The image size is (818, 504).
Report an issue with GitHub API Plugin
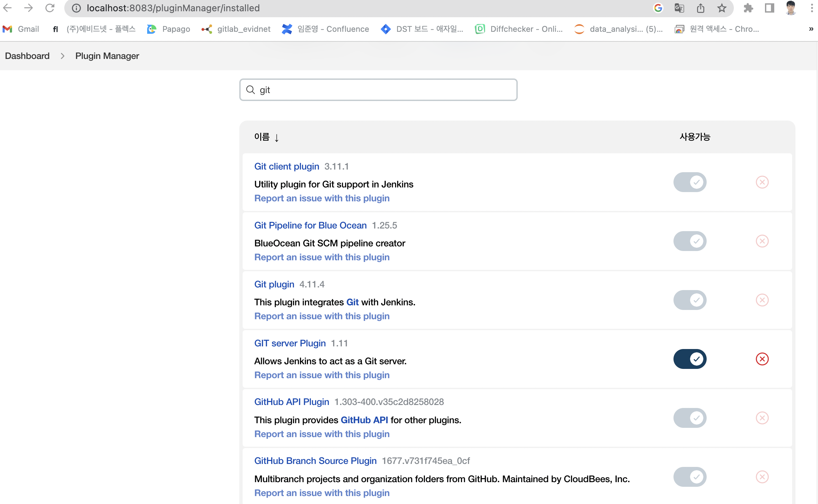coord(321,434)
